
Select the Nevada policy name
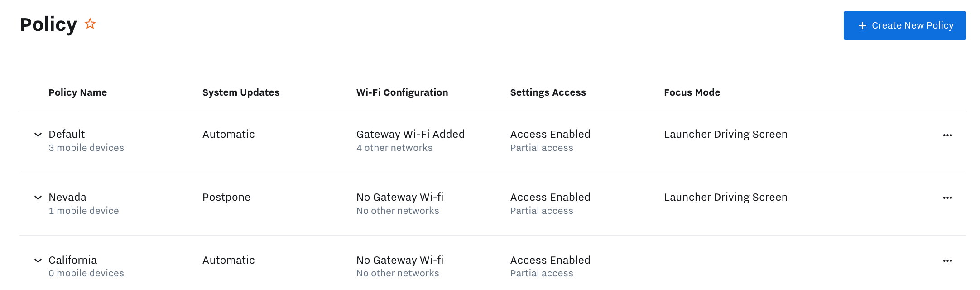[67, 197]
